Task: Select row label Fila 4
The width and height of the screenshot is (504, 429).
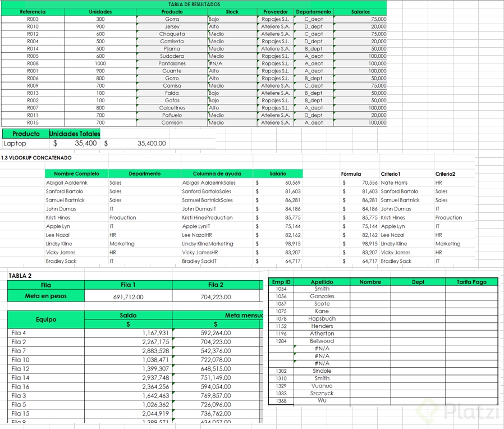Action: pyautogui.click(x=46, y=333)
